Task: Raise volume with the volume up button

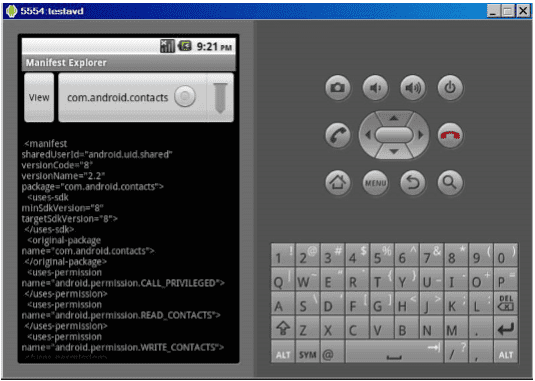Action: click(413, 88)
